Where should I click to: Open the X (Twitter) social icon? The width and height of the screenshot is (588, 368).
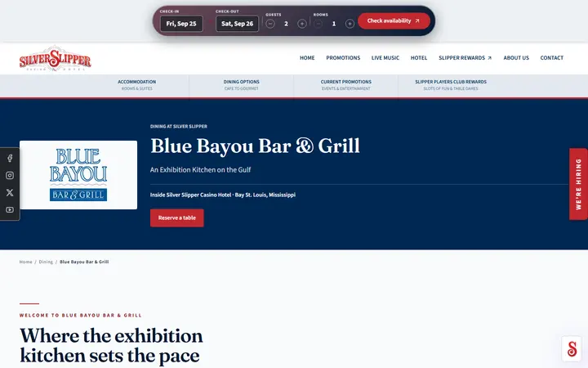point(10,193)
